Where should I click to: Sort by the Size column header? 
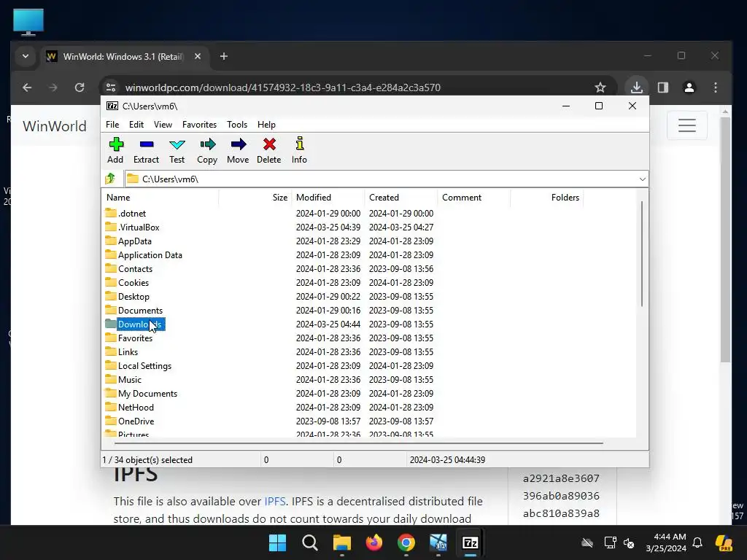(255, 197)
